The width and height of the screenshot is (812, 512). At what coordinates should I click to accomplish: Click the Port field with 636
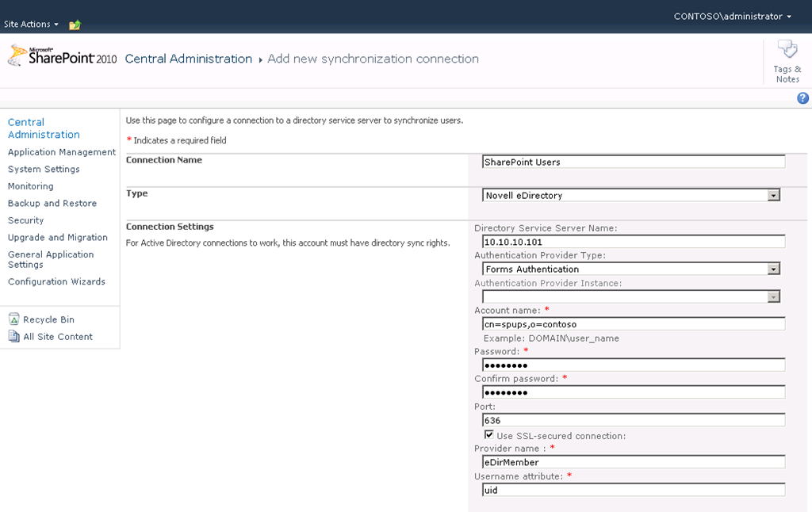point(634,420)
